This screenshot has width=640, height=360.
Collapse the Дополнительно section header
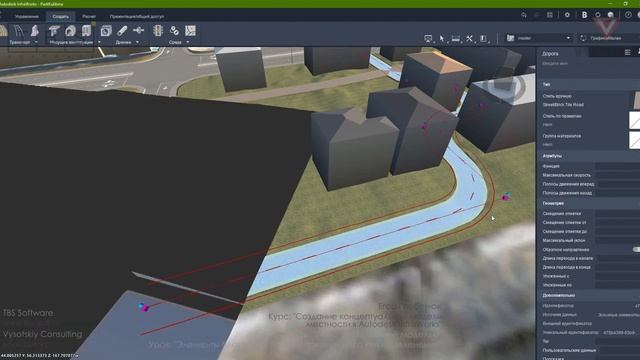pyautogui.click(x=588, y=295)
